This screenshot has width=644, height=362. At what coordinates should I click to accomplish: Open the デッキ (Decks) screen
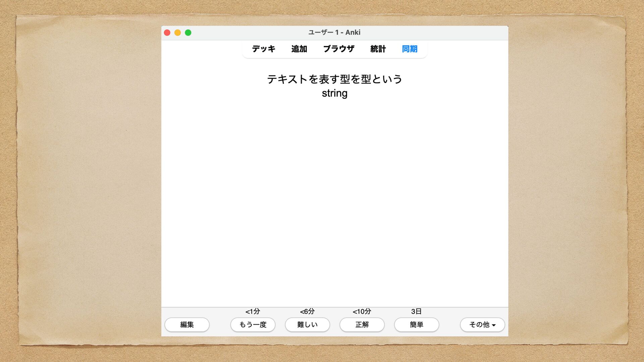point(264,49)
